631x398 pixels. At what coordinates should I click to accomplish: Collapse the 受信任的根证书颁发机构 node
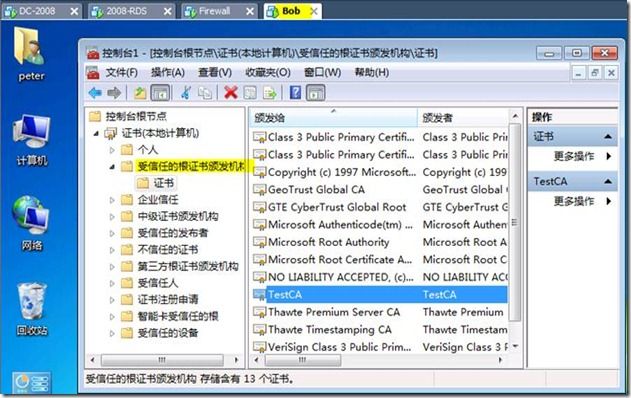112,167
